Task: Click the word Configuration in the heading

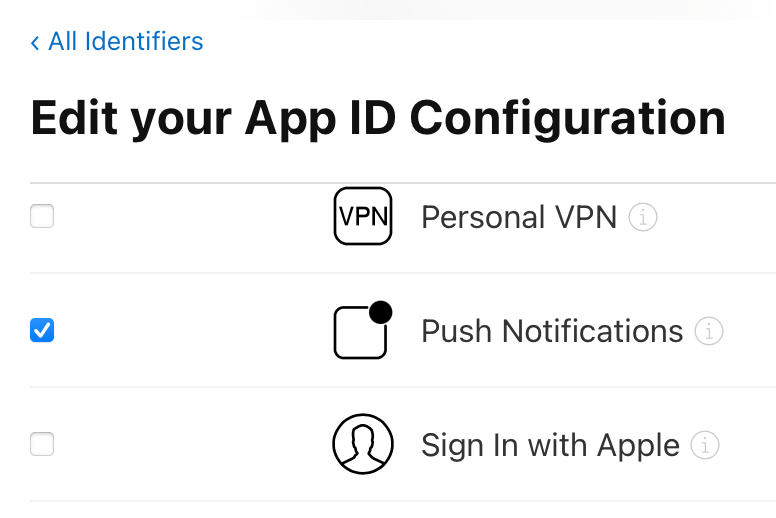Action: [x=567, y=118]
